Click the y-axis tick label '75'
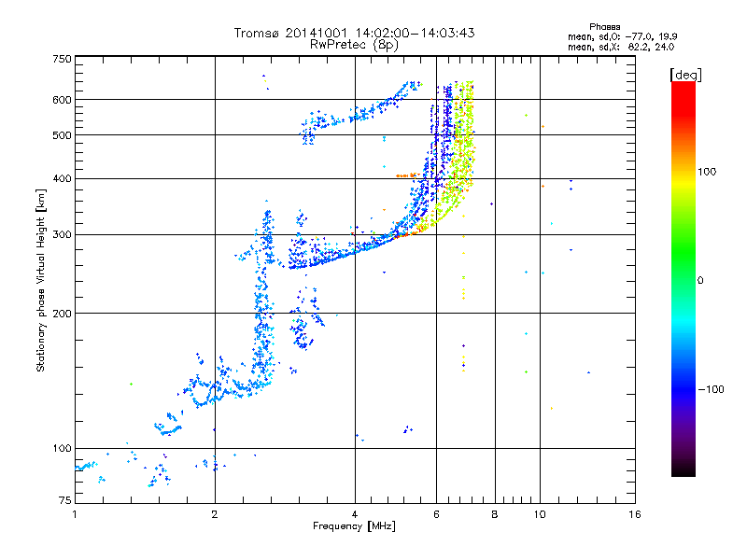 [x=65, y=500]
